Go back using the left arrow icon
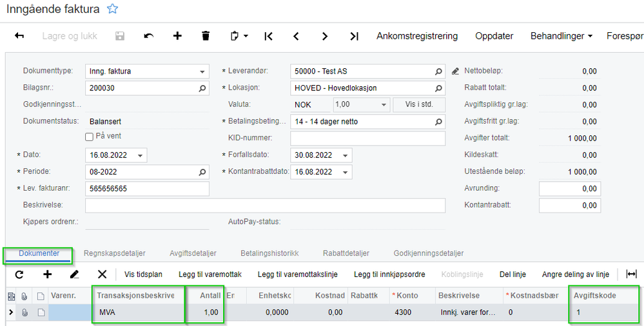Image resolution: width=644 pixels, height=326 pixels. 19,36
